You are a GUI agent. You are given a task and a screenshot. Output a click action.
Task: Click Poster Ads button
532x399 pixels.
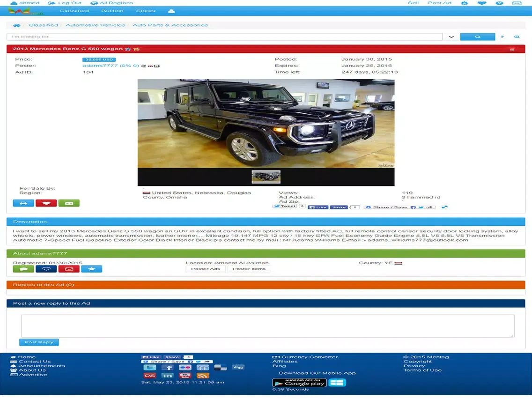[205, 269]
